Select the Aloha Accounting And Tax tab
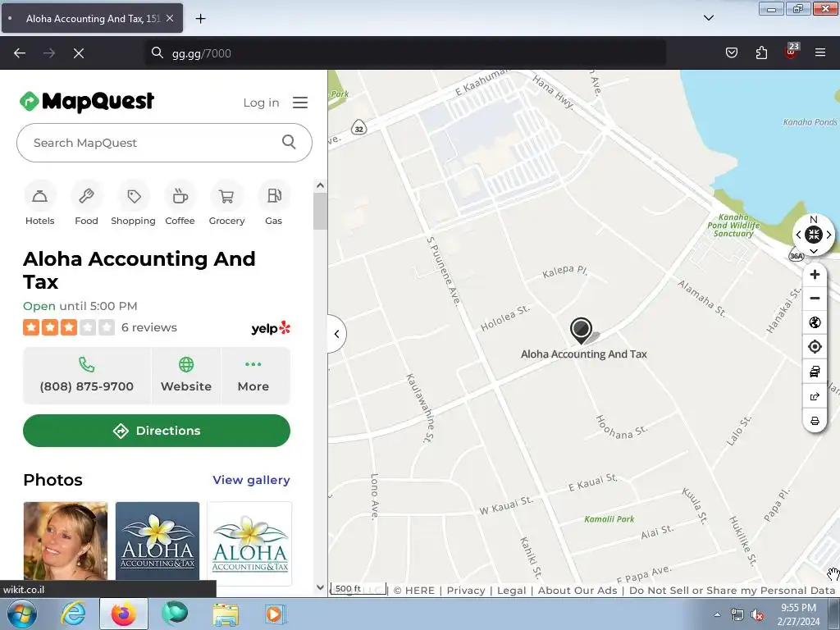 pos(92,18)
